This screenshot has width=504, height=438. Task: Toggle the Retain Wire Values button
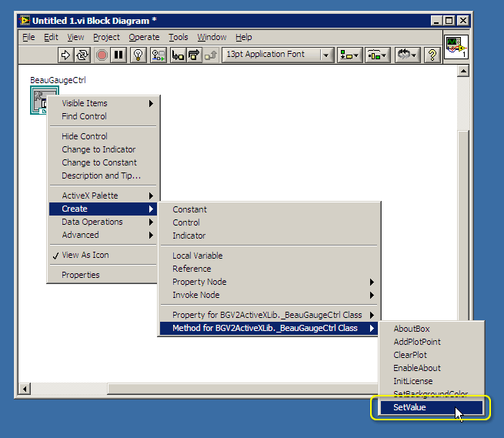159,55
